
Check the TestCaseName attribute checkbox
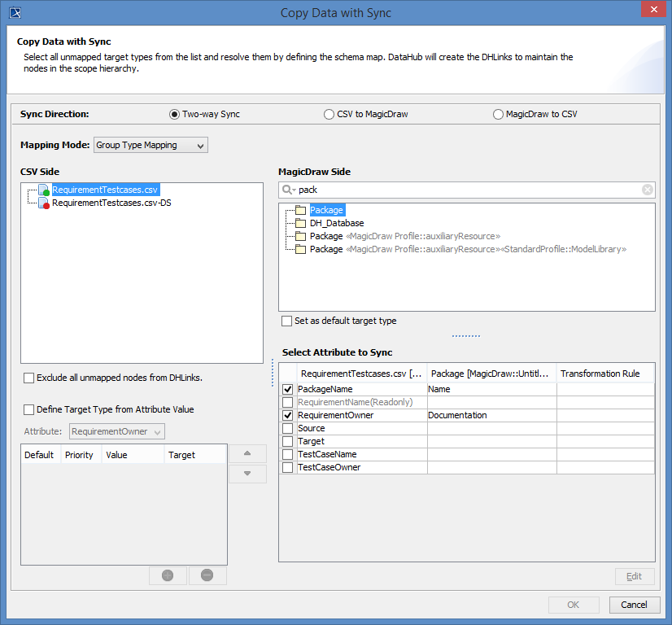[x=287, y=454]
